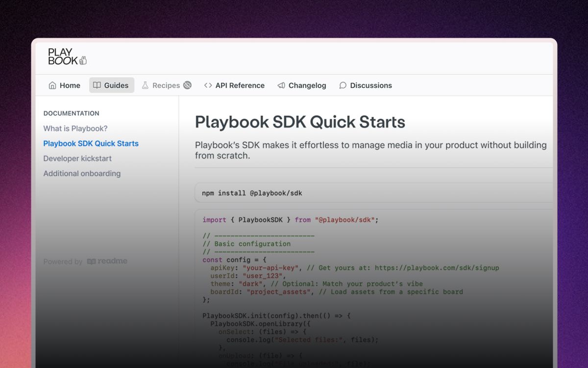
Task: Open the Discussions tab
Action: tap(366, 85)
